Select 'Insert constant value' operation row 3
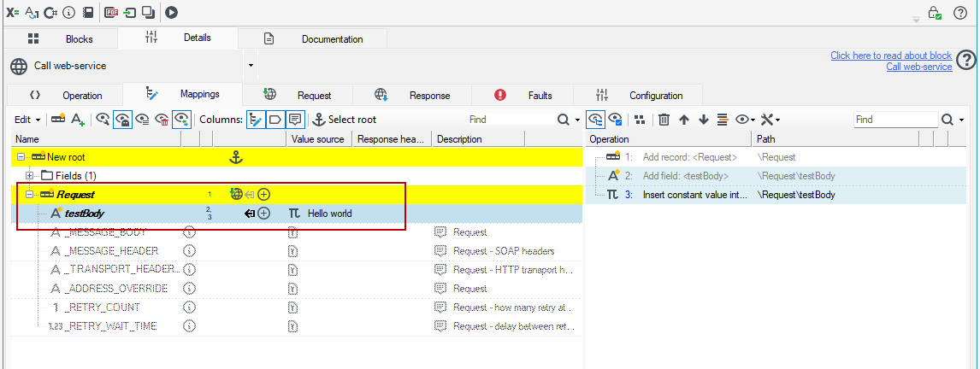 [776, 195]
